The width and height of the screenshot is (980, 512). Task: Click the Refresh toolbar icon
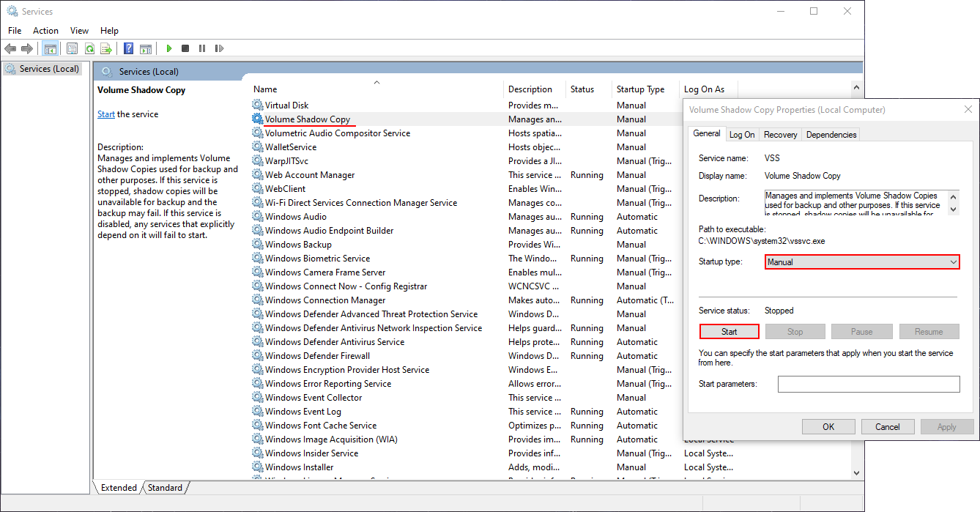tap(89, 48)
